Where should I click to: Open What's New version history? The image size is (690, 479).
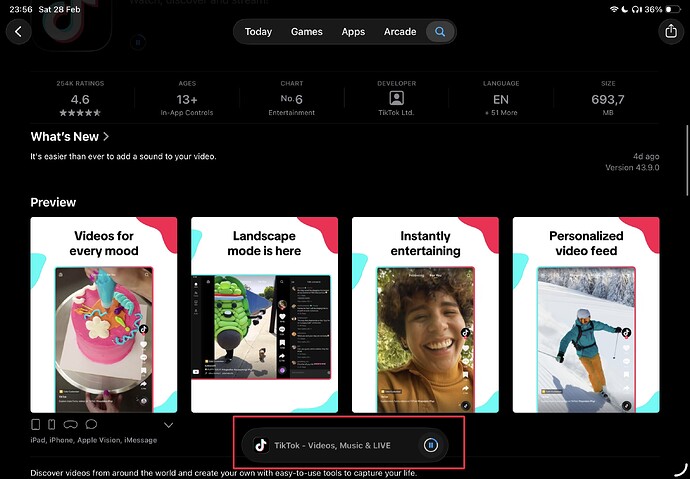pos(70,137)
